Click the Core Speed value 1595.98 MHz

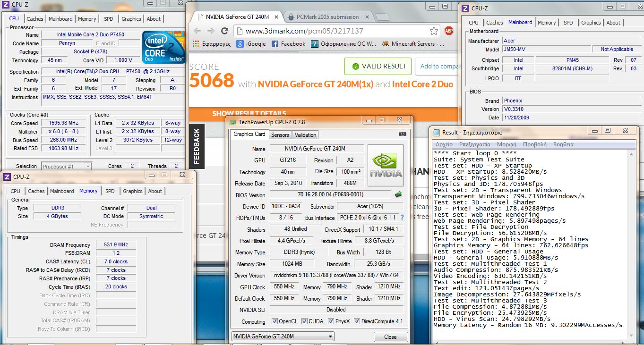click(64, 123)
